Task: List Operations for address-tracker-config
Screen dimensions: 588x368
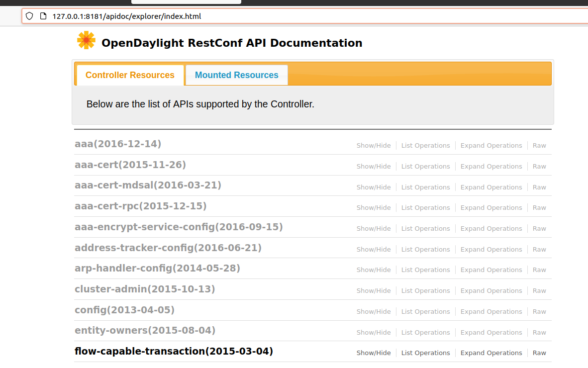Action: (426, 250)
